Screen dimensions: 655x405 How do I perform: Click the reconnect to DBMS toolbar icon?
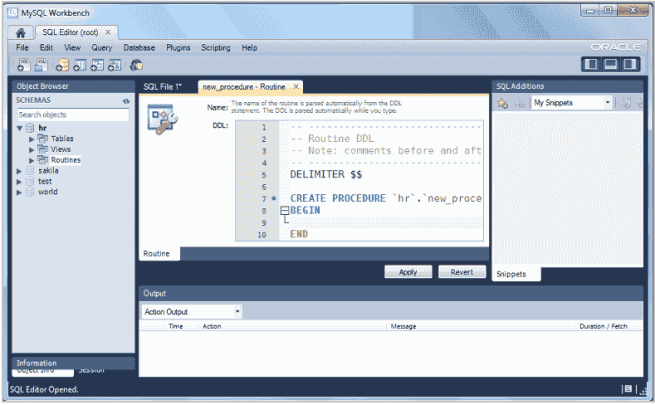[x=136, y=65]
